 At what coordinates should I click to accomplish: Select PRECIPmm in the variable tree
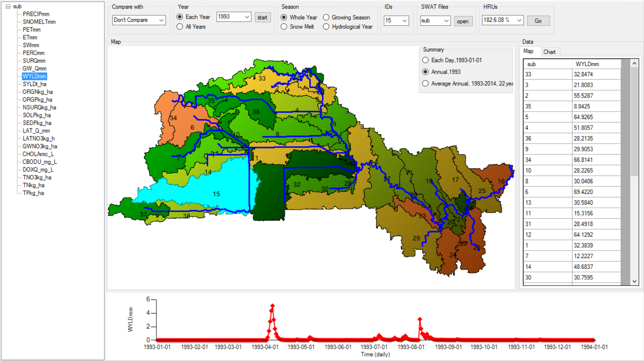tap(36, 14)
